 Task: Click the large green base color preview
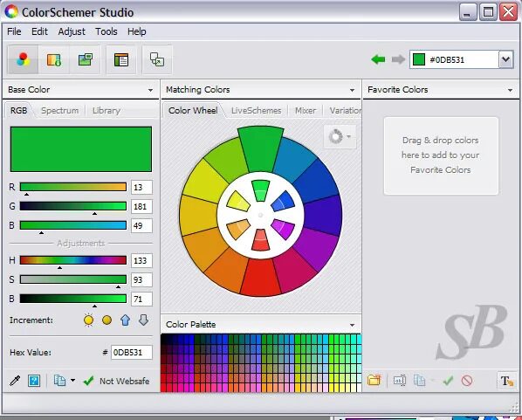click(81, 149)
